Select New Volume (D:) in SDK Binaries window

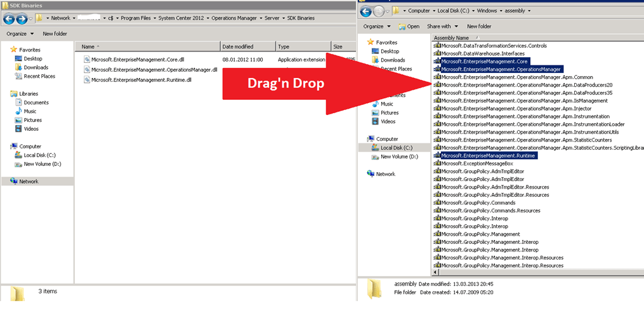42,164
